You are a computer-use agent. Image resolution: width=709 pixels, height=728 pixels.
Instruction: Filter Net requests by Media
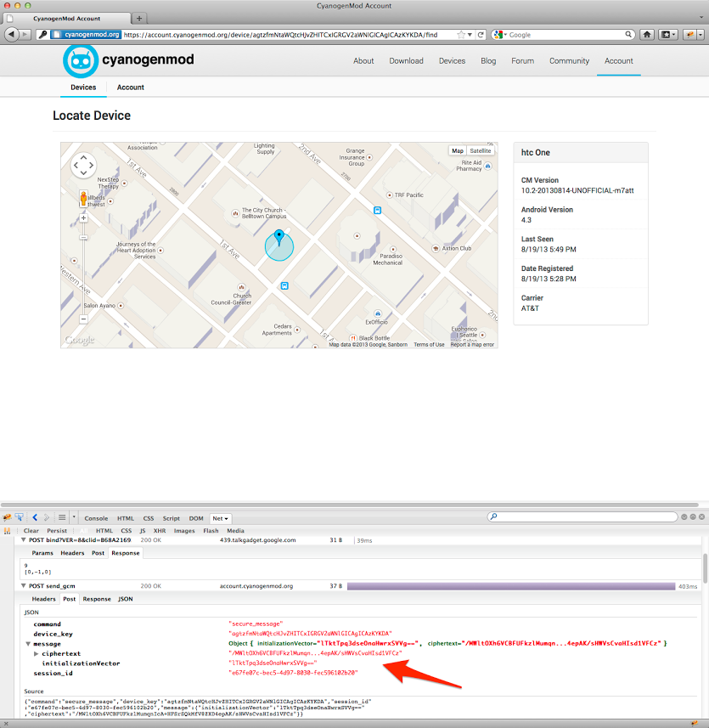235,531
